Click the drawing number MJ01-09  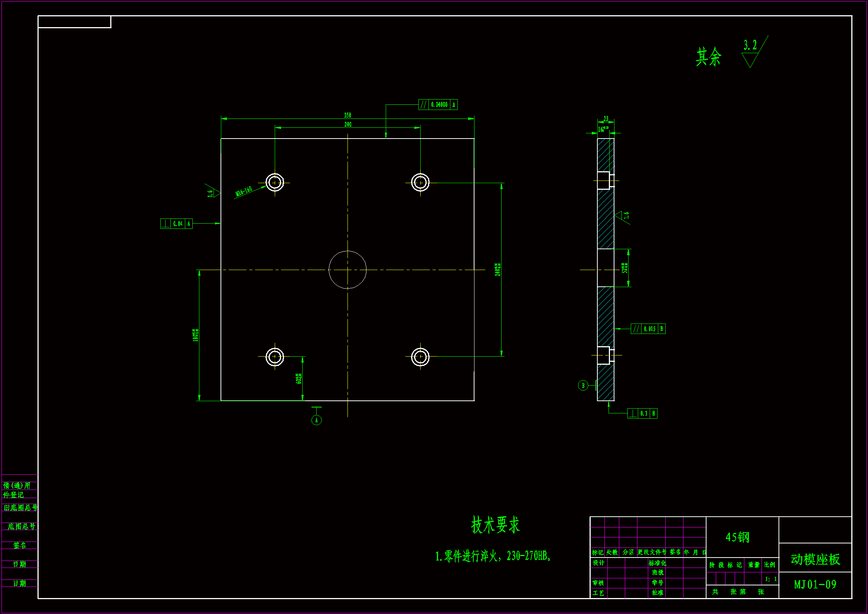pyautogui.click(x=815, y=585)
